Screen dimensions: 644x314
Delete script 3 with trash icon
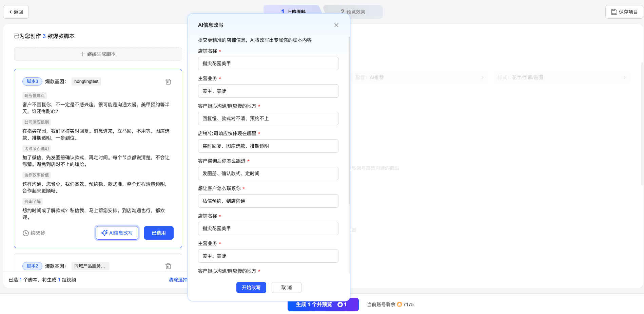(168, 81)
